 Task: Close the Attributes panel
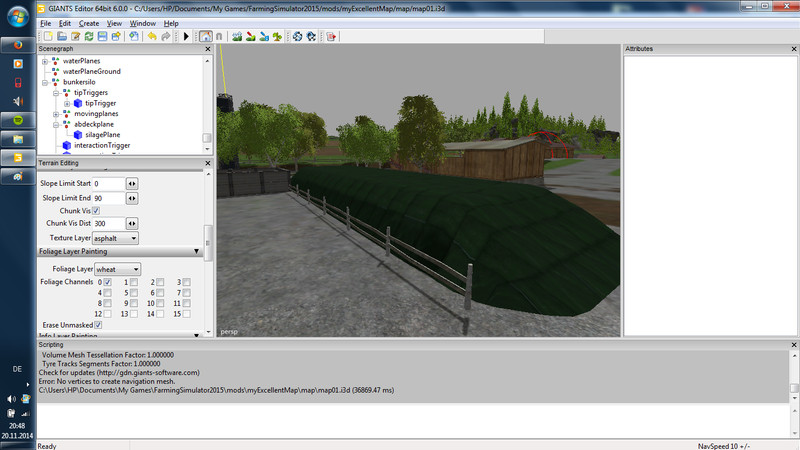[x=794, y=49]
